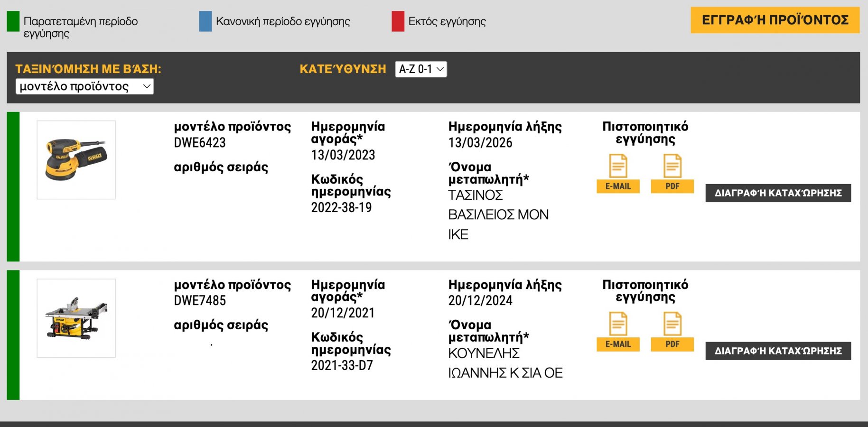Open the A-Z 0-1 direction dropdown

(x=421, y=69)
